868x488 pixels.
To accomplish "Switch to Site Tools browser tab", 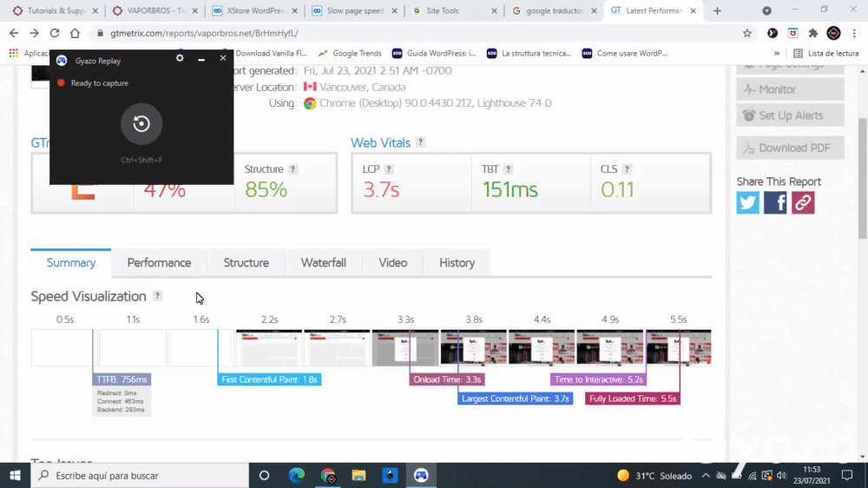I will 453,10.
